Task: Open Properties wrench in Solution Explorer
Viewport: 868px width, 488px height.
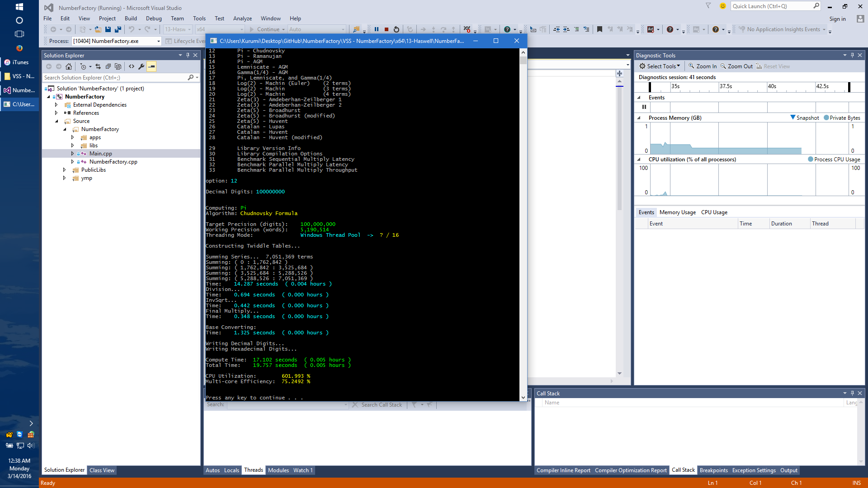Action: tap(142, 66)
